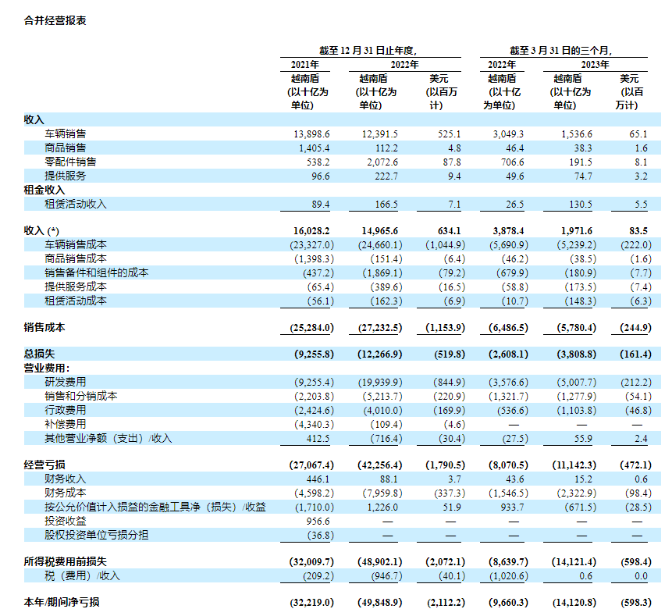
Task: Select the 车辆销售 row label
Action: pyautogui.click(x=66, y=134)
